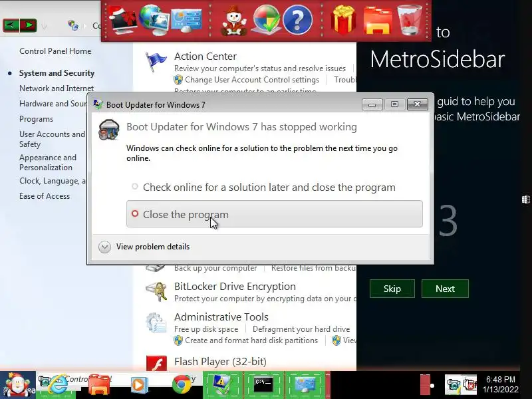Open Network and Internet category
Screen dimensions: 532x399
(57, 88)
